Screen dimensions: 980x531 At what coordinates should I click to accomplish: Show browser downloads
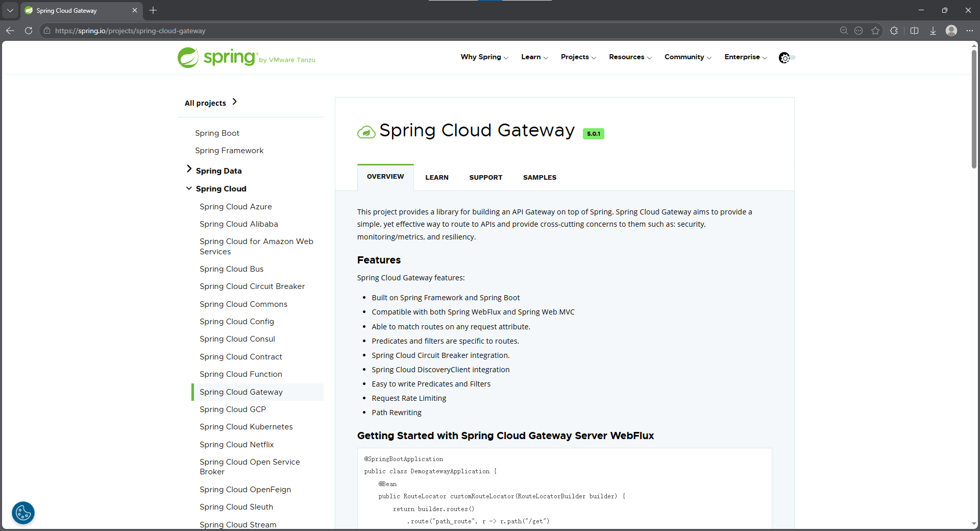pos(933,31)
